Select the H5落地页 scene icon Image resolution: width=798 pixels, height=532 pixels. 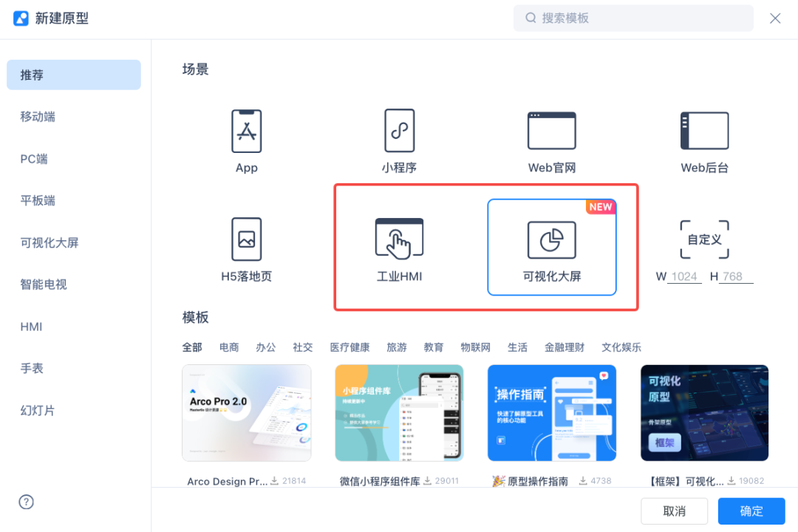246,238
